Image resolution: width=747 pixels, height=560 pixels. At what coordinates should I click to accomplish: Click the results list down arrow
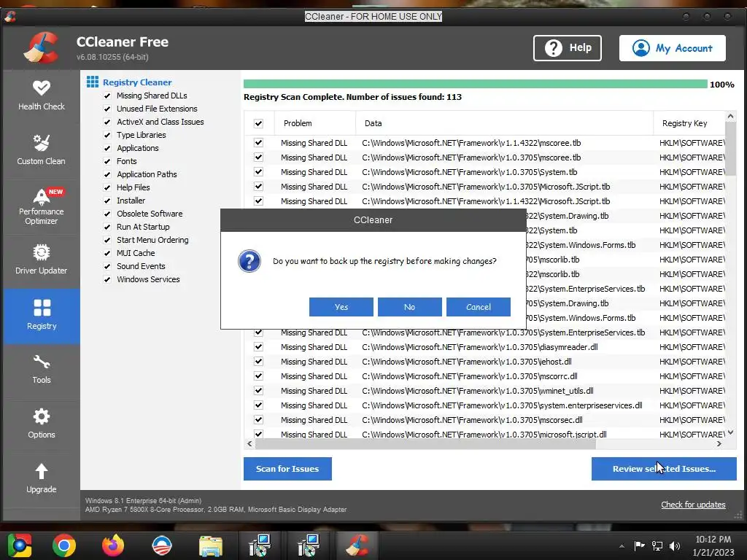pos(731,432)
